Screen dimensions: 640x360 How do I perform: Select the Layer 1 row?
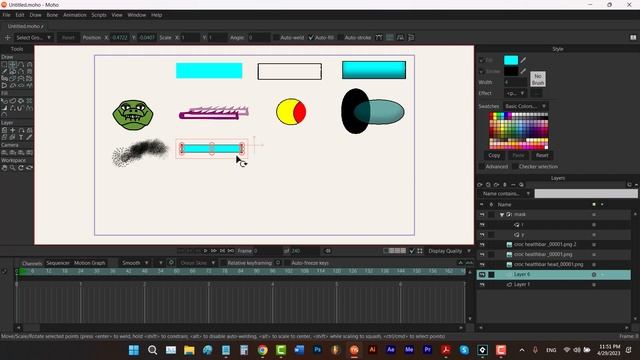553,284
